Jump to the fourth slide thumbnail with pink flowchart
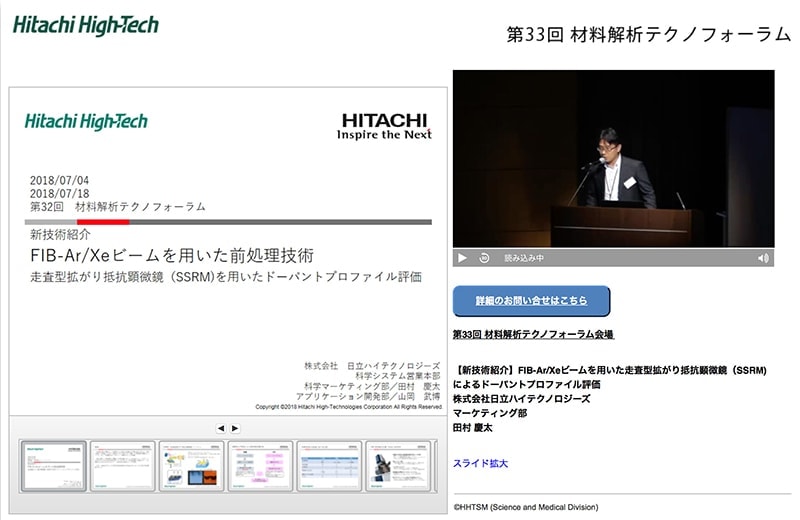The image size is (800, 520). [260, 465]
